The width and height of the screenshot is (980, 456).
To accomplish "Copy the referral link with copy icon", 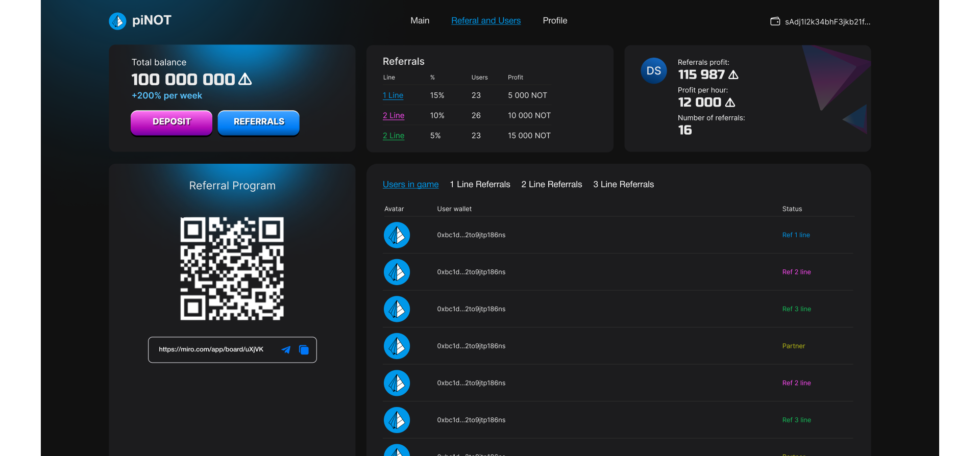I will [x=304, y=350].
